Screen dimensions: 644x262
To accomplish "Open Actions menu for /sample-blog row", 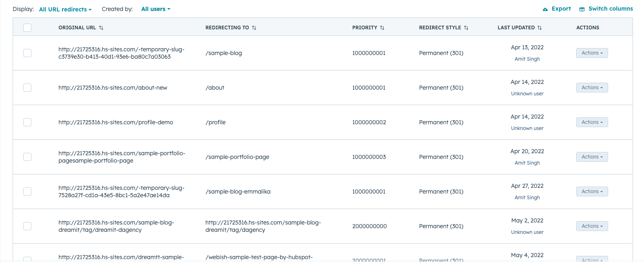I will pos(592,53).
